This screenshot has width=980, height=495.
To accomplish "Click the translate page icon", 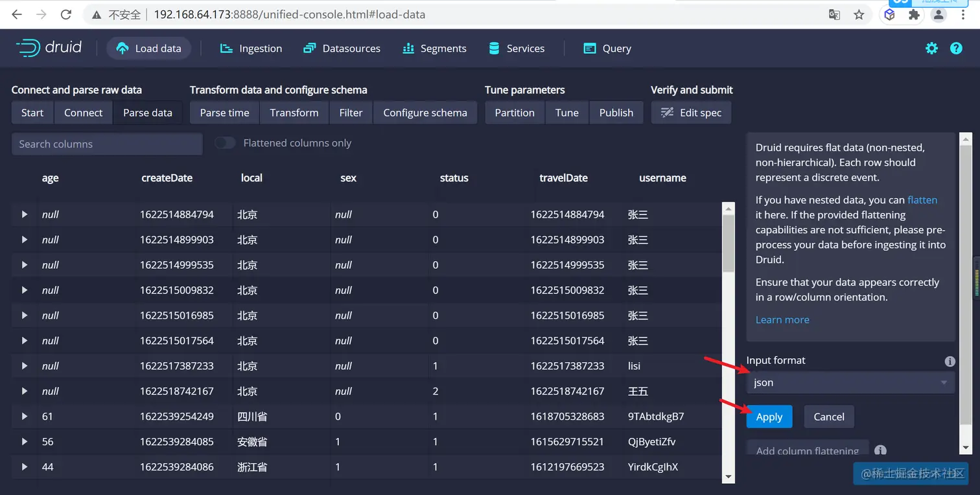I will (835, 14).
